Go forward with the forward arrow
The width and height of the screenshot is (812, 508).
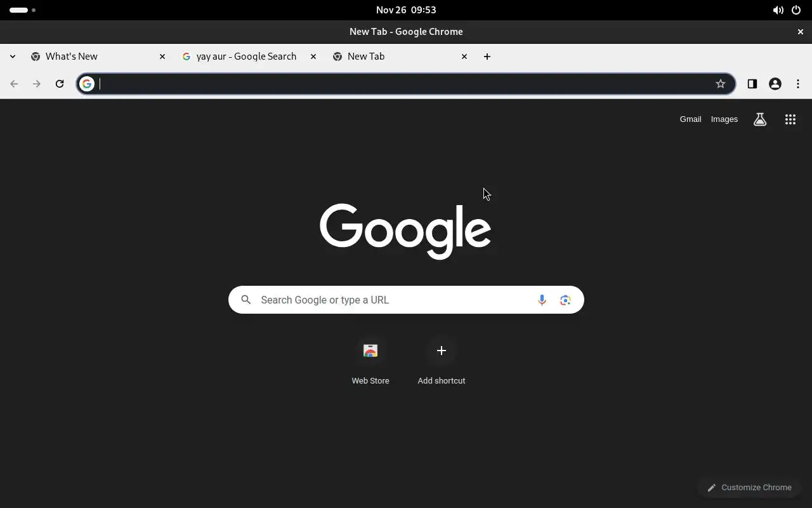[37, 84]
